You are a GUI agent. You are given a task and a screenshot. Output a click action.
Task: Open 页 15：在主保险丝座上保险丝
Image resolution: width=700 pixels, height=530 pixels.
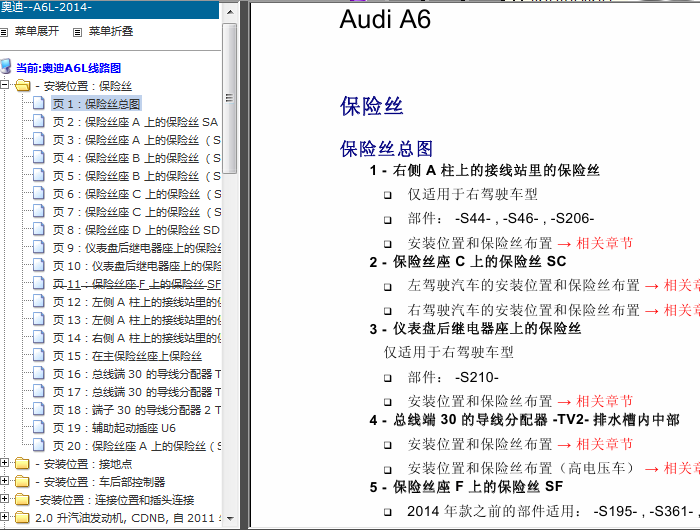point(127,356)
